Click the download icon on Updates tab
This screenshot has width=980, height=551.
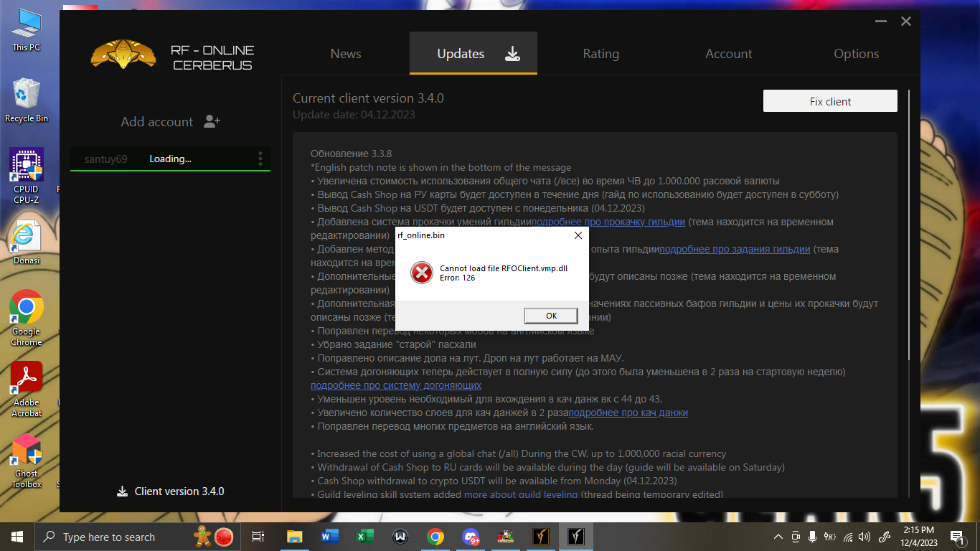[512, 54]
